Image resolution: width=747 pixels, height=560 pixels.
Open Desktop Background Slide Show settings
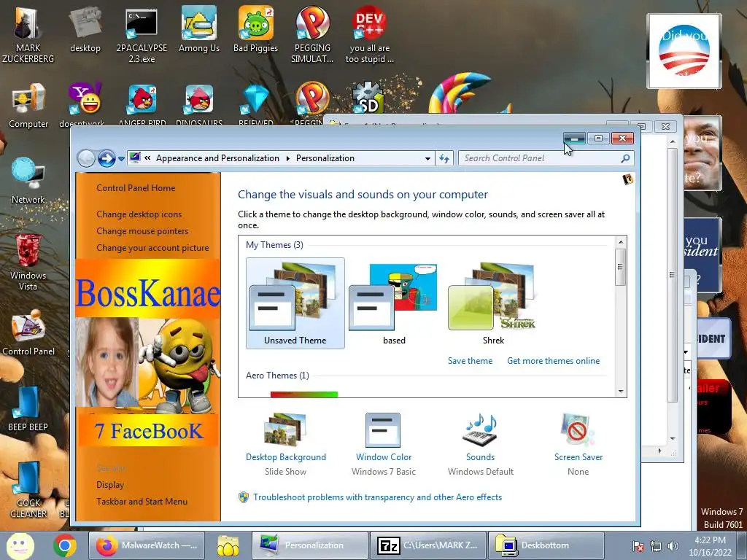click(x=286, y=444)
